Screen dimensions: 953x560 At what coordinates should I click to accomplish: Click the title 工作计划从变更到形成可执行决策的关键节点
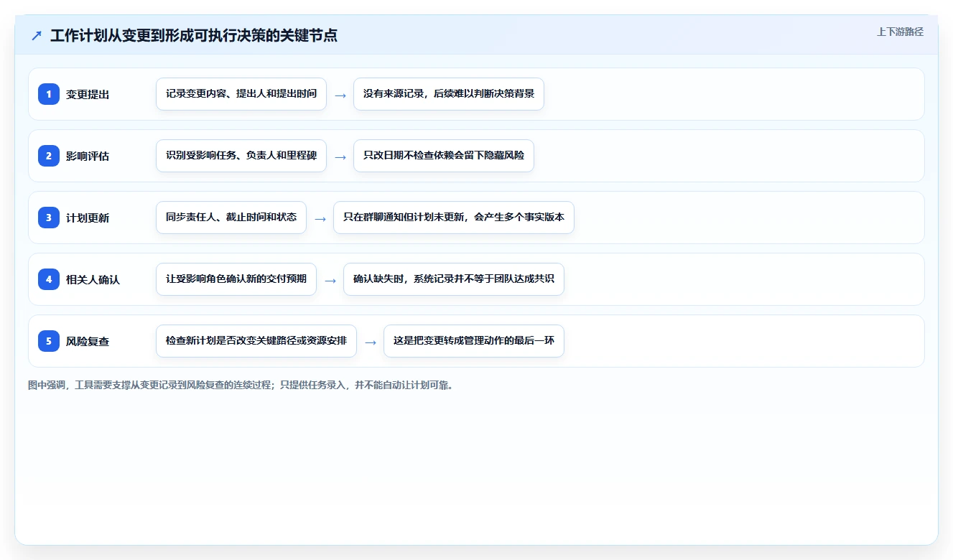(x=194, y=35)
